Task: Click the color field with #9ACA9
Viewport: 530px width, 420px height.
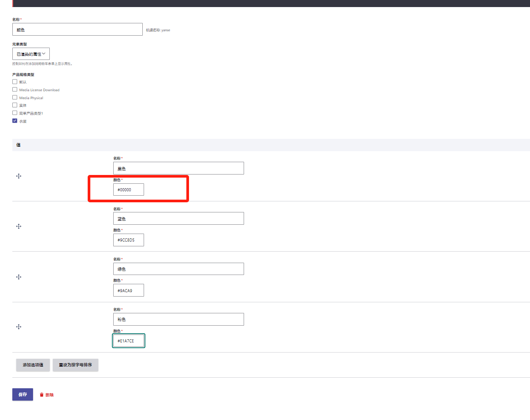Action: pyautogui.click(x=129, y=290)
